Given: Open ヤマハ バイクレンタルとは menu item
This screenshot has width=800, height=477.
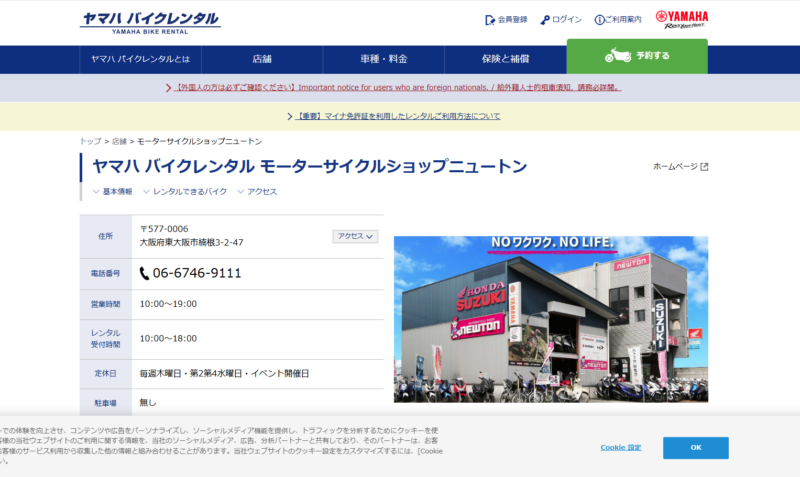Looking at the screenshot, I should tap(140, 59).
